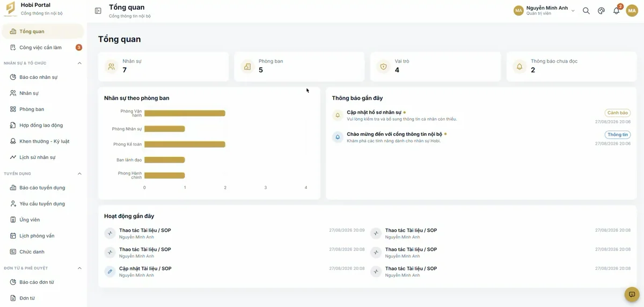This screenshot has height=307, width=644.
Task: Click the Phòng ban grid icon in sidebar
Action: coord(13,109)
